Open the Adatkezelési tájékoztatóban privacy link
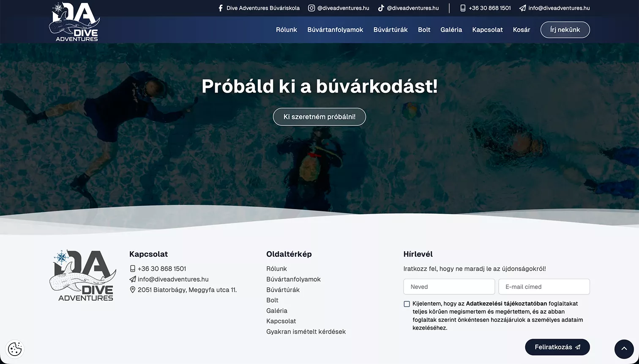 [506, 304]
